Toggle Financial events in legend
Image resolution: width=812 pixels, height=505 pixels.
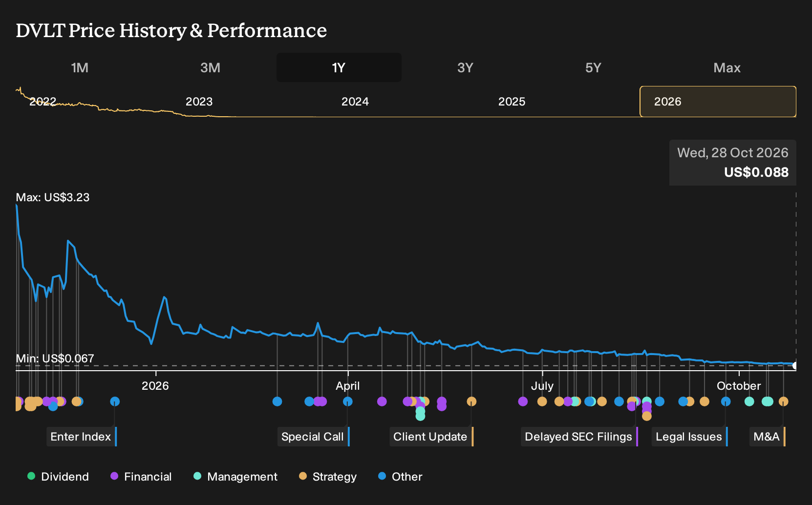click(x=141, y=477)
